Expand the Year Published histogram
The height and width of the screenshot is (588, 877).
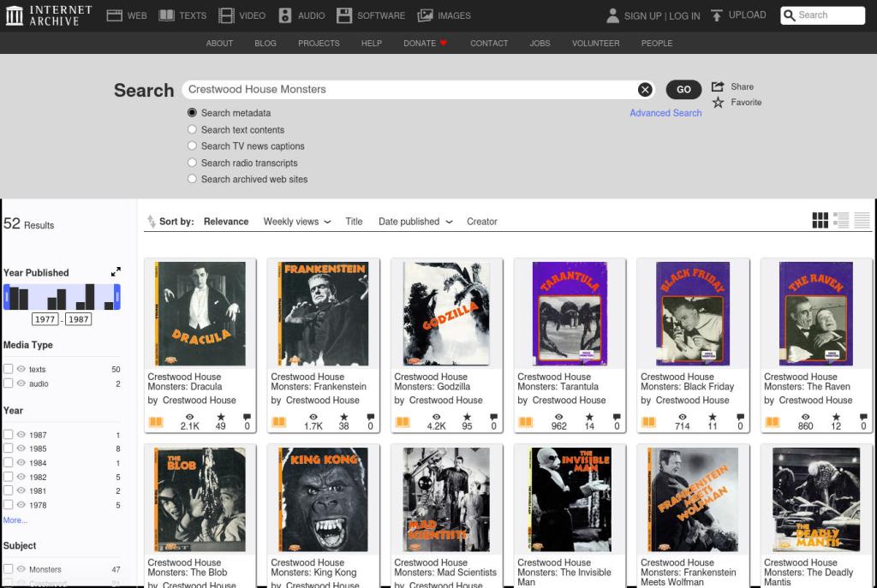click(116, 271)
